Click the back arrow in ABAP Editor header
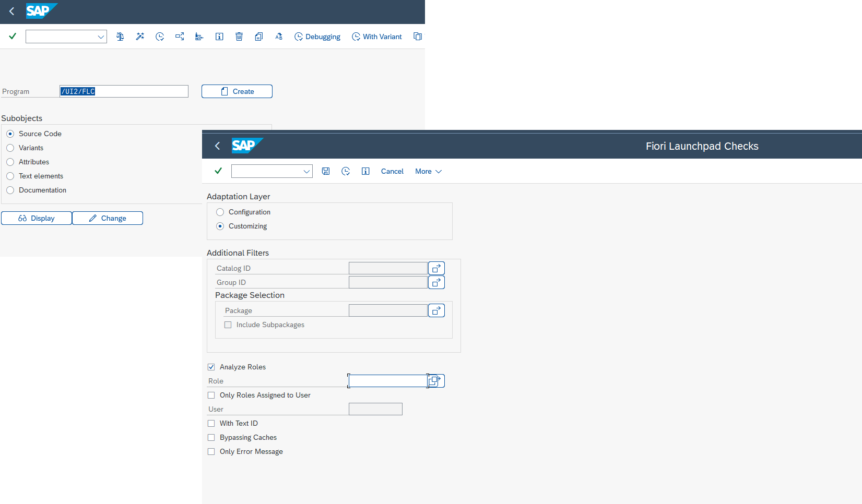Viewport: 862px width, 504px height. click(x=11, y=11)
